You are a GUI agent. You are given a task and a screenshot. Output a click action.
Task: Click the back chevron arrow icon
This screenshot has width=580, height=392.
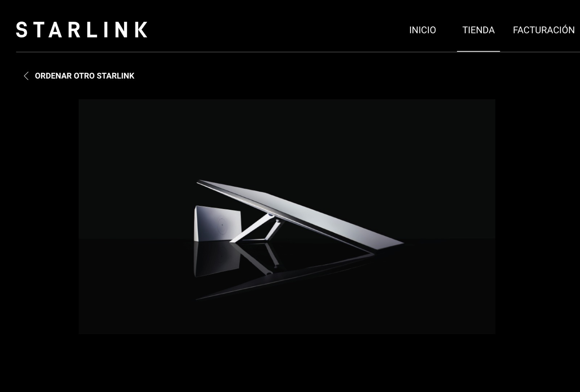click(x=26, y=76)
